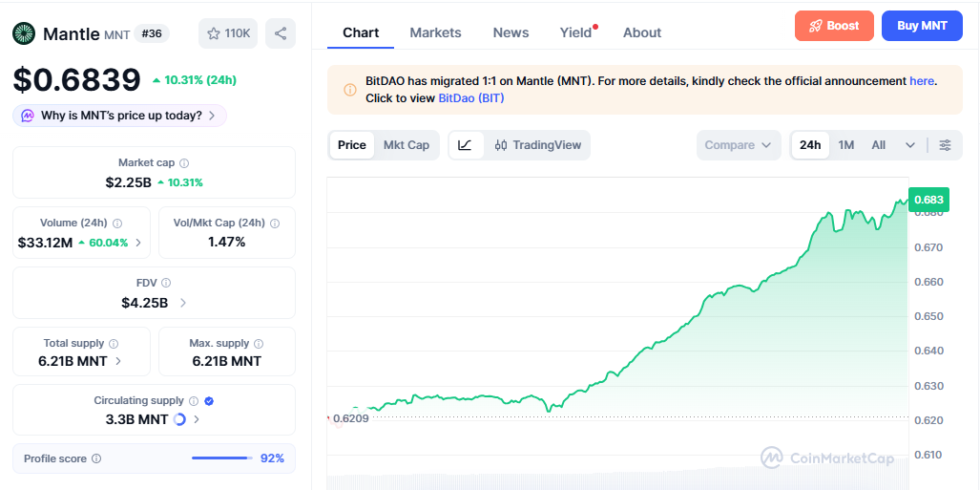Screen dimensions: 980x490
Task: Expand Total supply details chevron
Action: (118, 361)
